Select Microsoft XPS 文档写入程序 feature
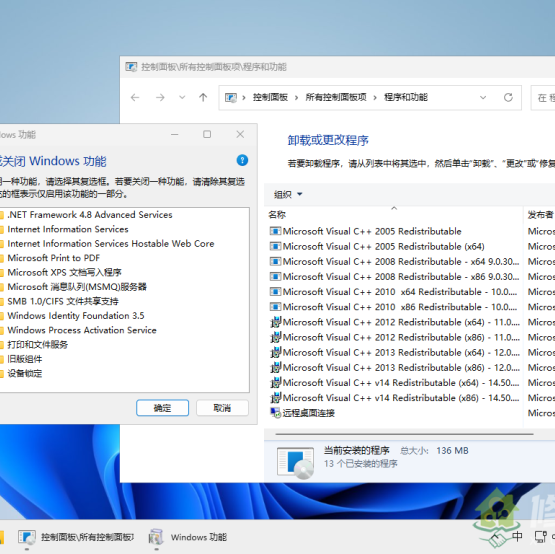Screen dimensions: 555x554 (x=64, y=272)
